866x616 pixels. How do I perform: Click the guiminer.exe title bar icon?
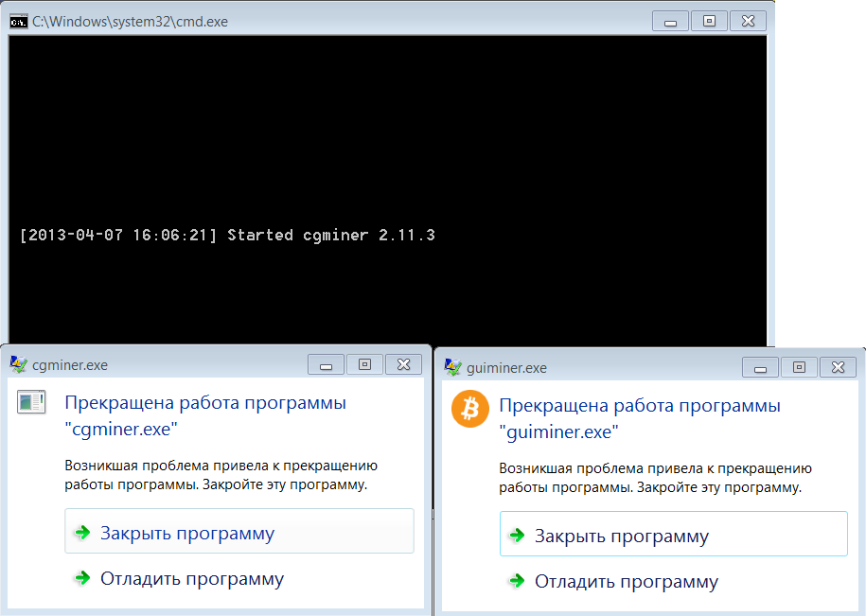pyautogui.click(x=453, y=367)
